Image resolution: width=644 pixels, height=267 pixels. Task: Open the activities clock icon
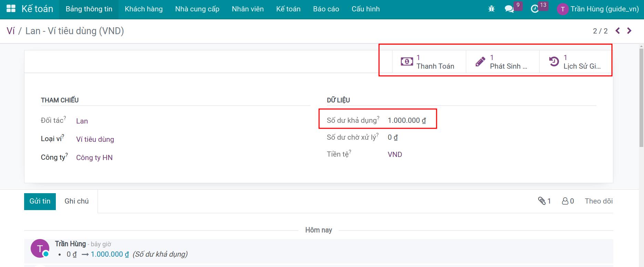click(535, 9)
